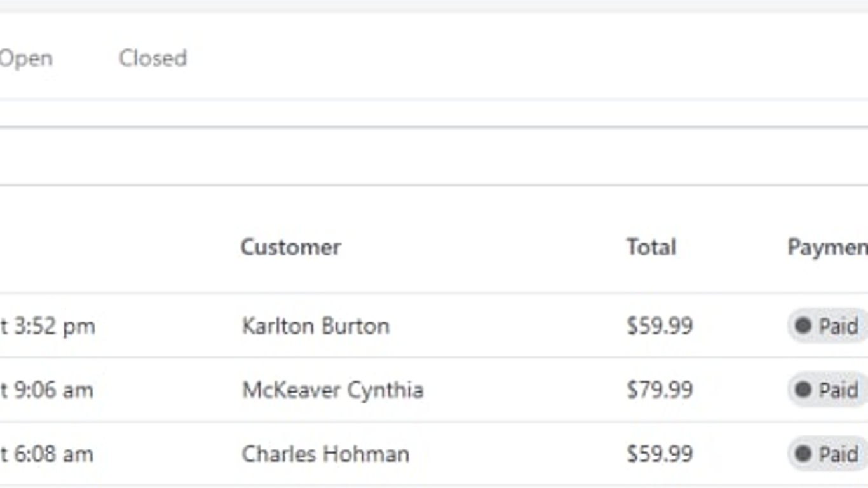The image size is (868, 488).
Task: Open customer McKeaver Cynthia's order
Action: point(332,390)
